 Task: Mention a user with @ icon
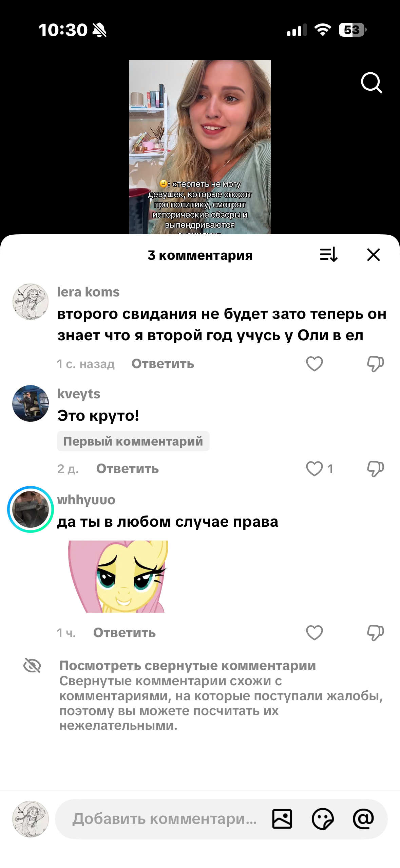[363, 819]
